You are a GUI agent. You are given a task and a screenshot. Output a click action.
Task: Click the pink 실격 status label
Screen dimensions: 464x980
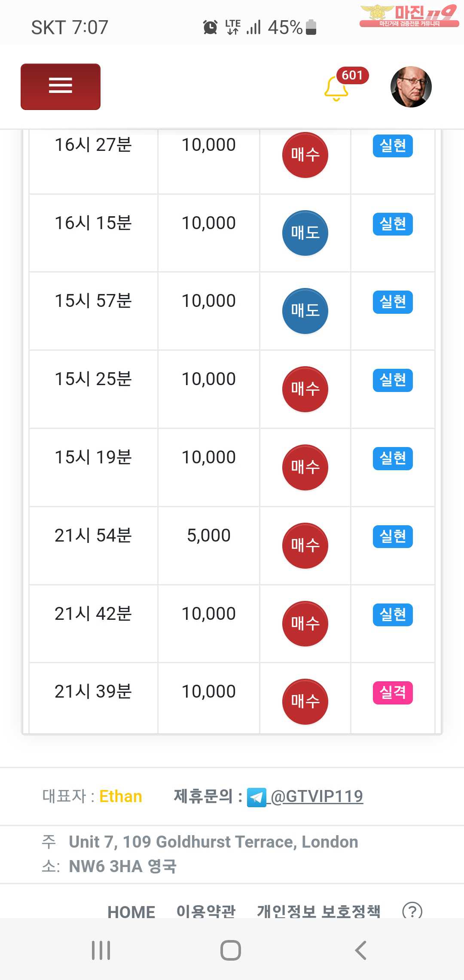click(393, 692)
